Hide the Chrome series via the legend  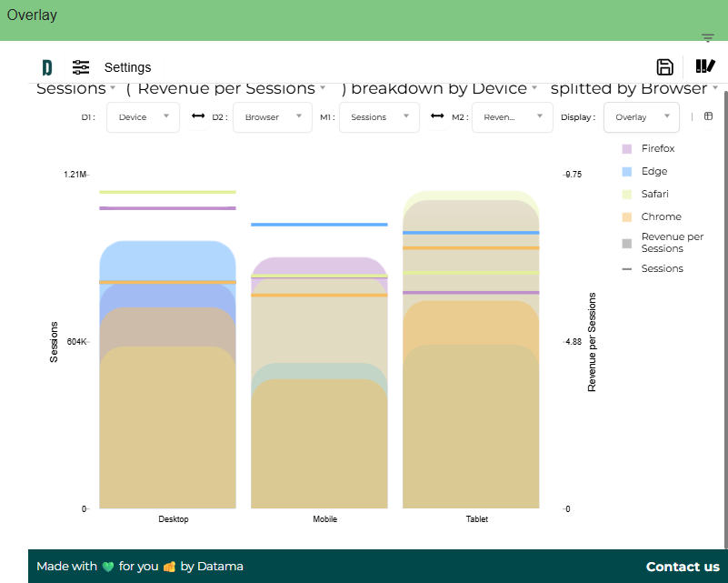click(656, 216)
